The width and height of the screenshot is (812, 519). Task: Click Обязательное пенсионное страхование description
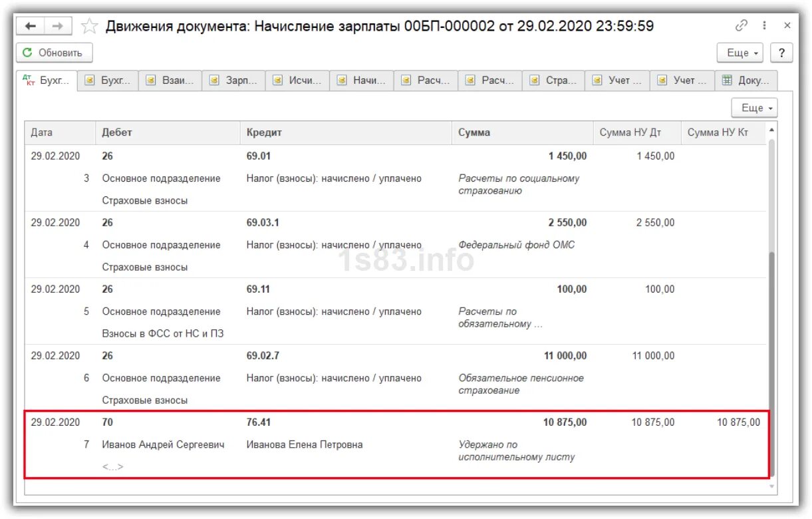tap(521, 384)
